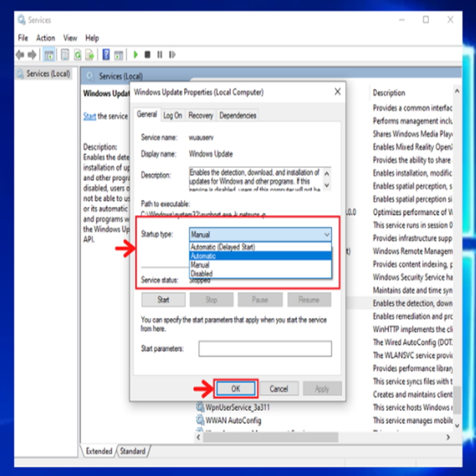Viewport: 476px width, 476px height.
Task: Click the horizontal scrollbar right arrow
Action: 448,437
